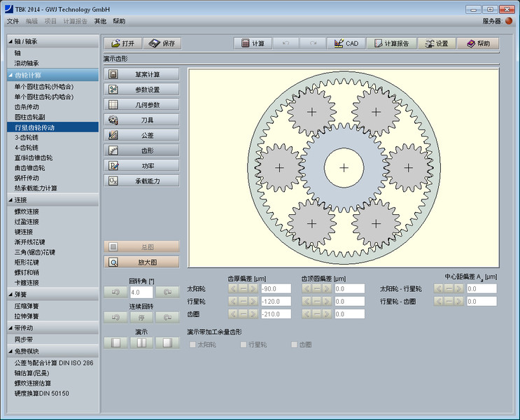Viewport: 520px width, 420px height.
Task: Open the 其他 menu in menu bar
Action: (100, 22)
